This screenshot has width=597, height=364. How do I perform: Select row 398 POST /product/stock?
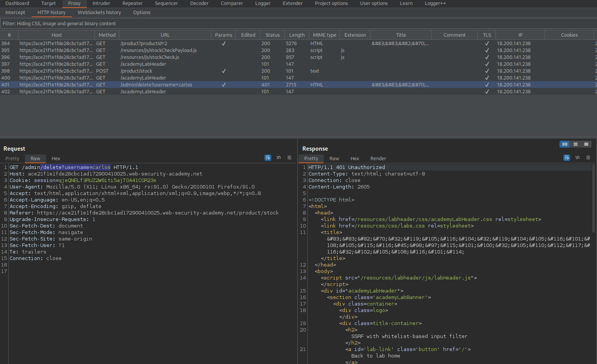pyautogui.click(x=298, y=71)
